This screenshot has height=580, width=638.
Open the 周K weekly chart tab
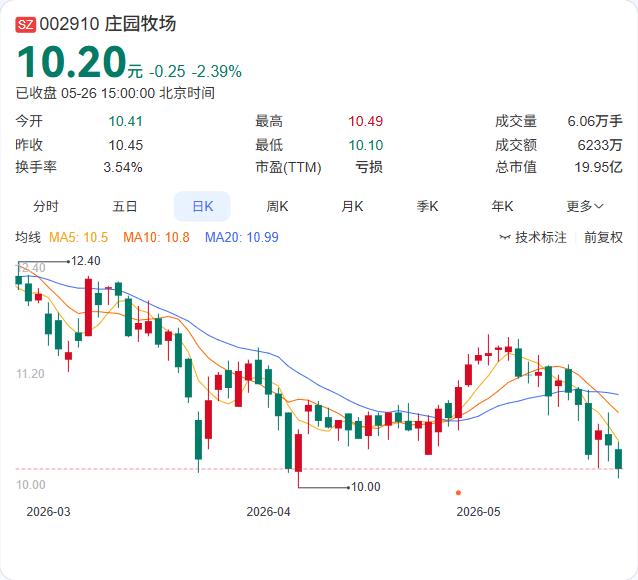click(x=277, y=206)
